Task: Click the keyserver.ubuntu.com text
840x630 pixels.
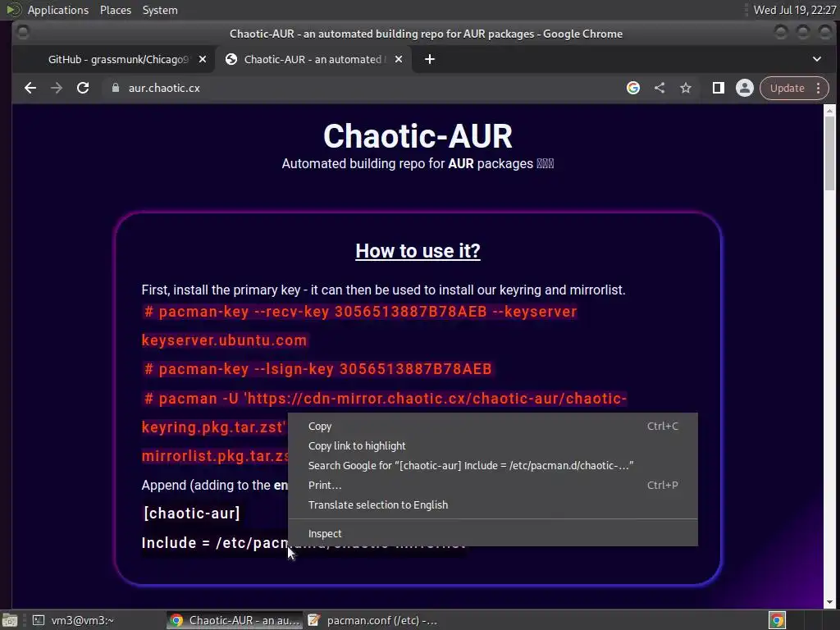Action: tap(225, 340)
